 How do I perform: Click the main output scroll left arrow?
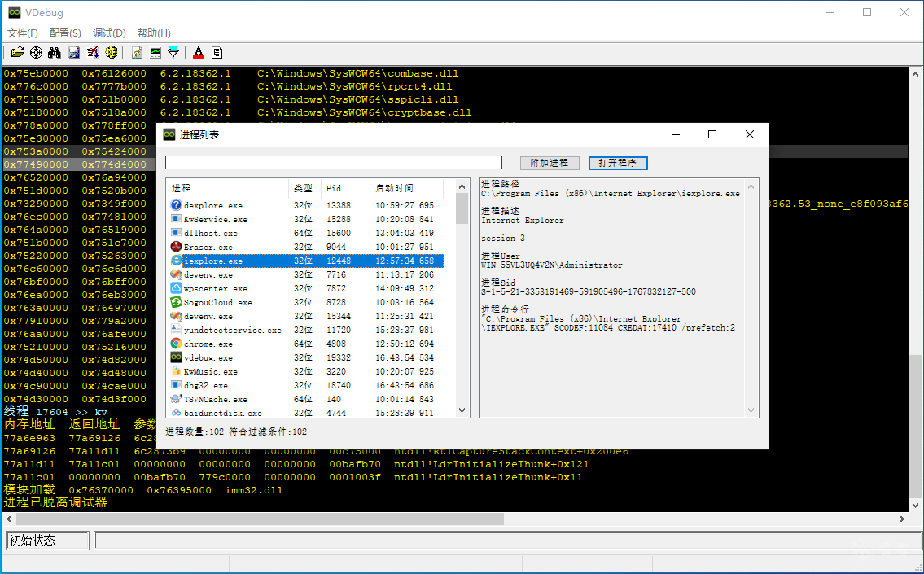(x=9, y=519)
